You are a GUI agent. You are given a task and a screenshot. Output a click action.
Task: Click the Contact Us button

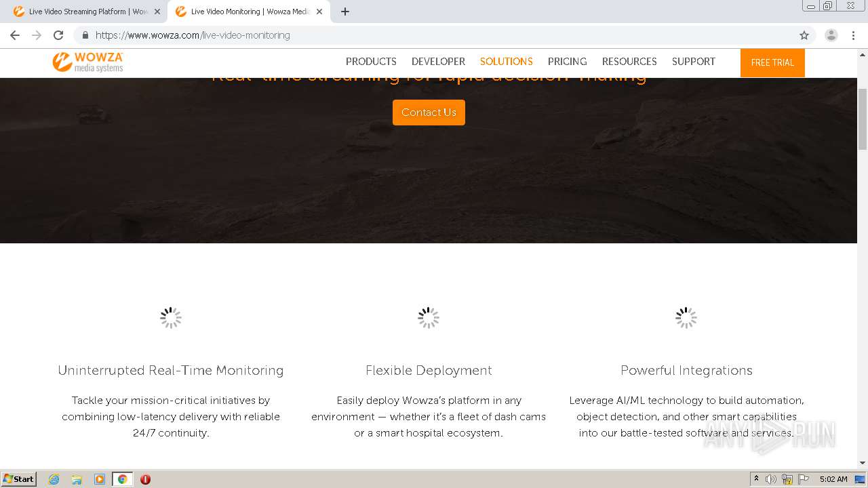coord(429,113)
